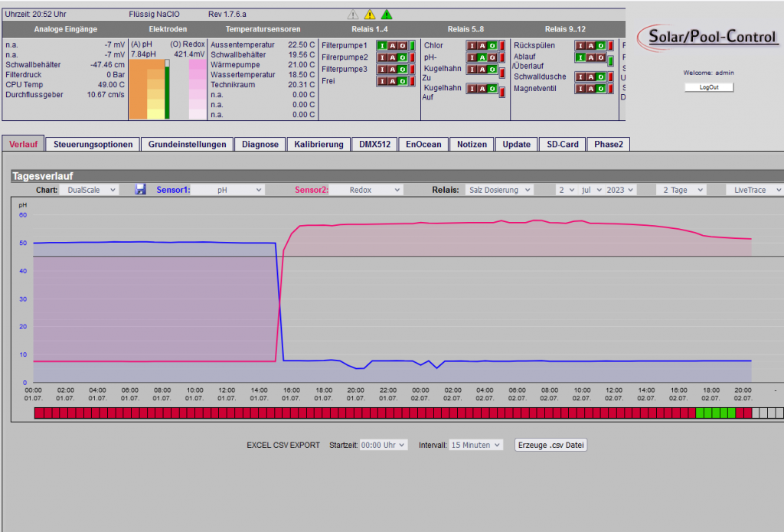Click Erzeuge .csv Datei button
Image resolution: width=784 pixels, height=532 pixels.
(x=551, y=445)
